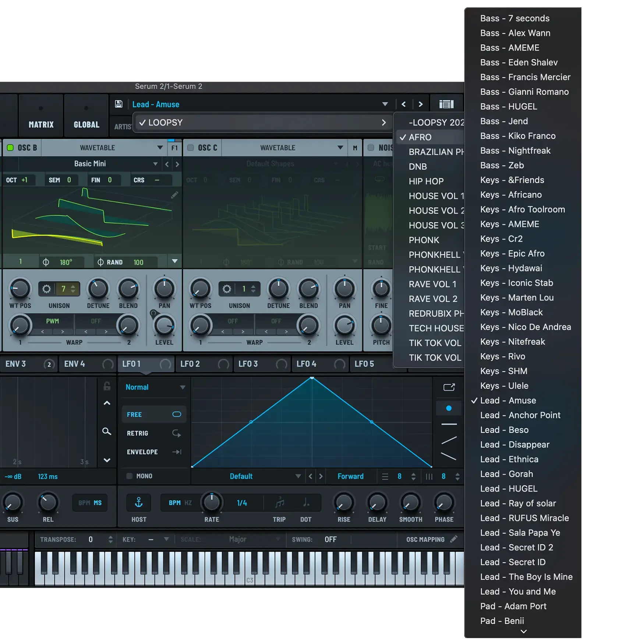
Task: Click the OSC C M routing button
Action: pos(355,148)
